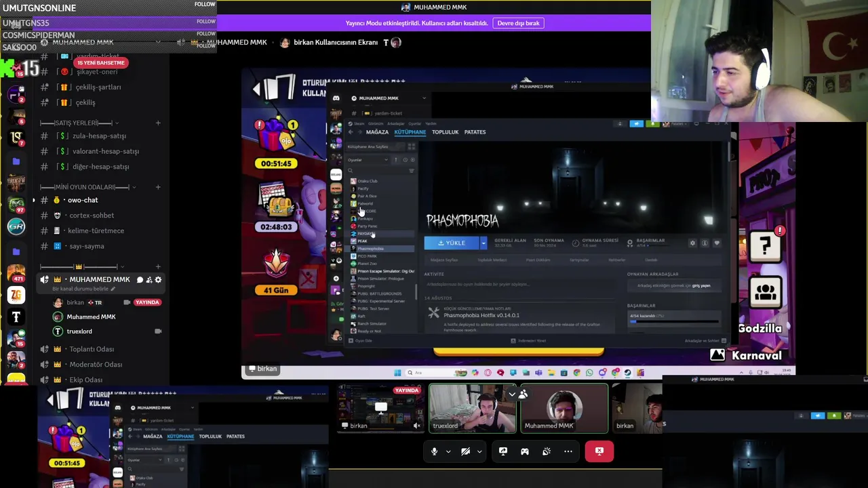868x488 pixels.
Task: Open çekiliş channel
Action: pyautogui.click(x=85, y=102)
